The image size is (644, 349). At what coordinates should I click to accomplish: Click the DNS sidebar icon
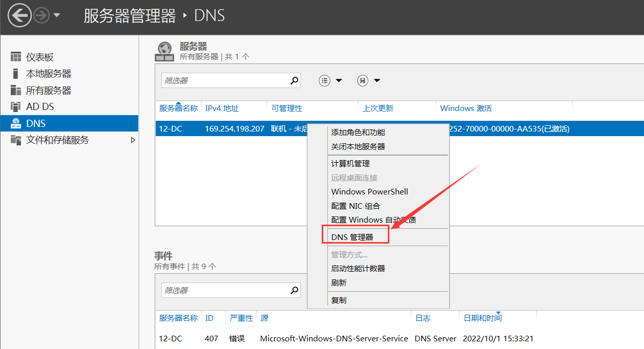[16, 123]
